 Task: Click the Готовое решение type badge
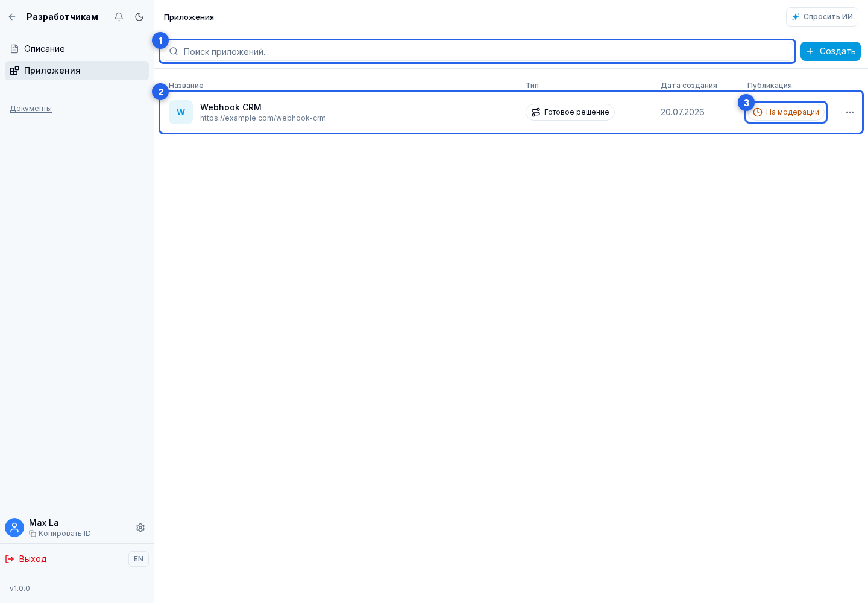point(570,112)
